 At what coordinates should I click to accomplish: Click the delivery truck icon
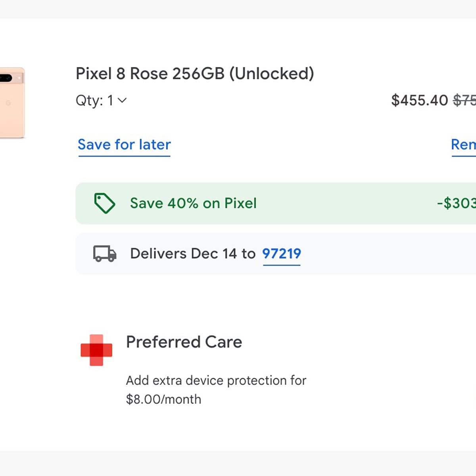tap(105, 253)
